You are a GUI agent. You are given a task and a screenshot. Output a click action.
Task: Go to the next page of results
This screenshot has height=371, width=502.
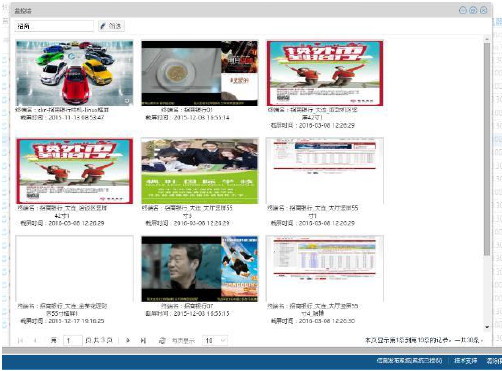point(128,340)
